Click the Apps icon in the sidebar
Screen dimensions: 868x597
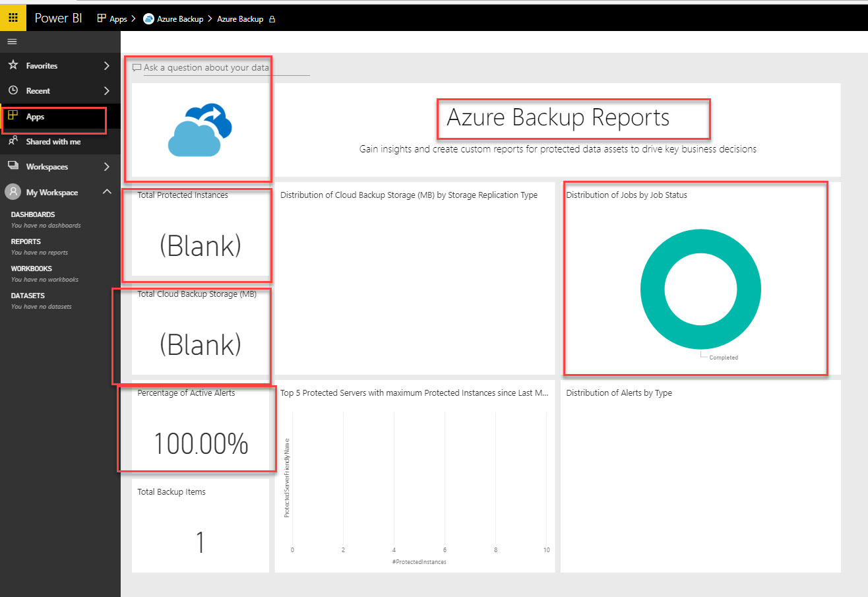pyautogui.click(x=14, y=116)
